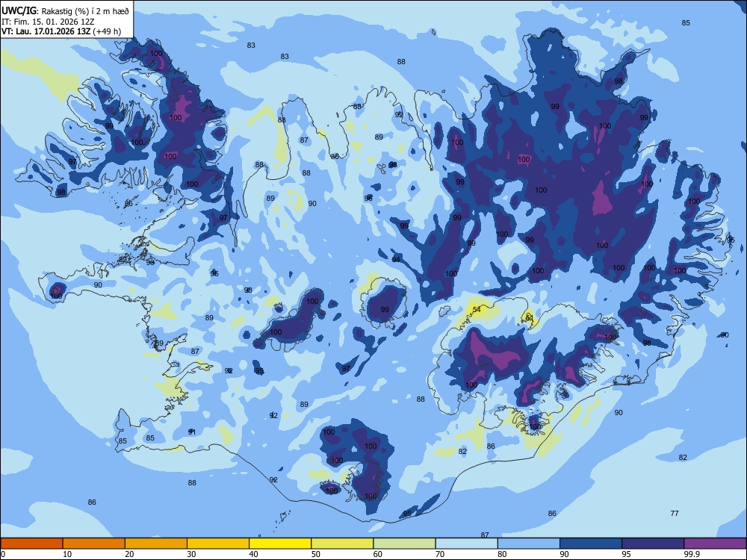Click the '77' humidity value on the map

tap(675, 514)
